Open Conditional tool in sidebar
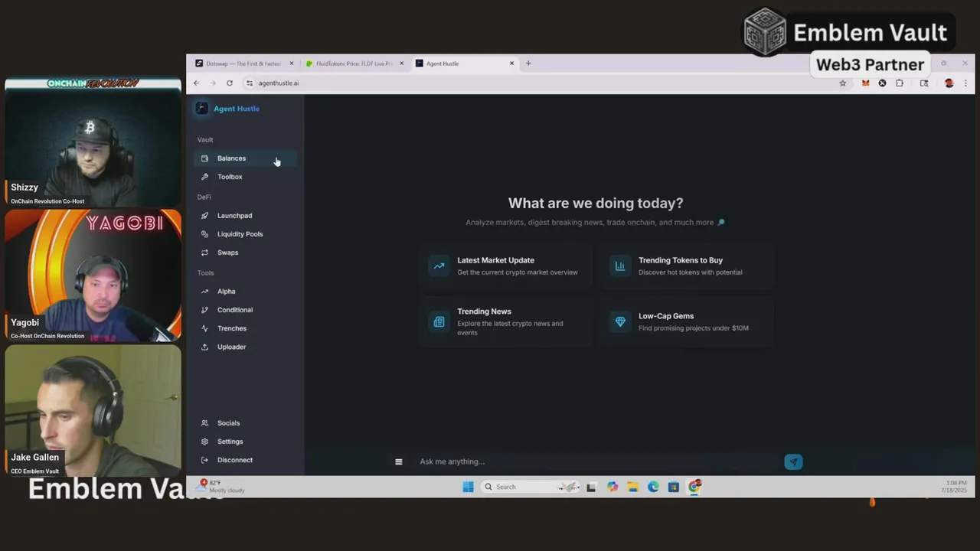 [245, 310]
